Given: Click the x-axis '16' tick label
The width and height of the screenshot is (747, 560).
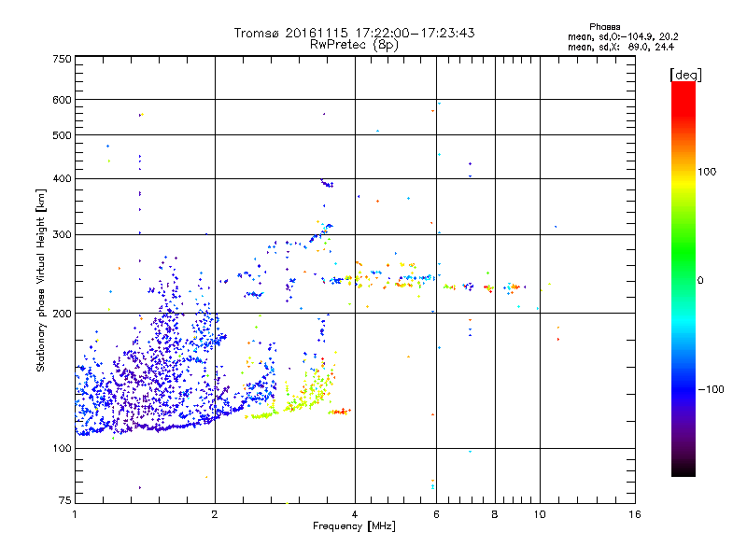Looking at the screenshot, I should click(x=635, y=514).
